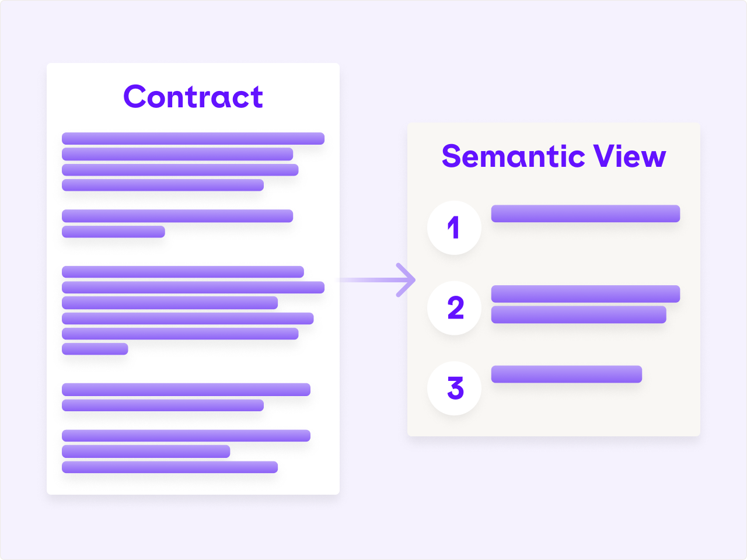Image resolution: width=747 pixels, height=560 pixels.
Task: Click the middle line of Contract's final paragraph
Action: click(x=146, y=452)
